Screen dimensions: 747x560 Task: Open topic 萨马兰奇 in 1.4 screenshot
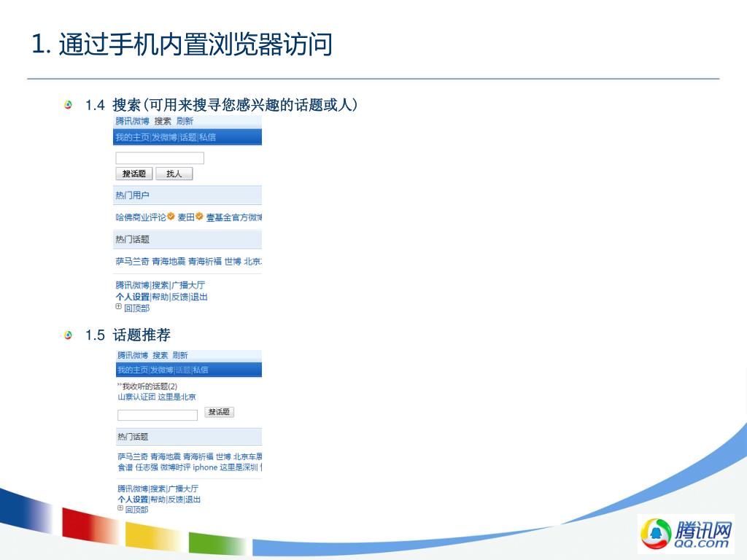pos(133,262)
